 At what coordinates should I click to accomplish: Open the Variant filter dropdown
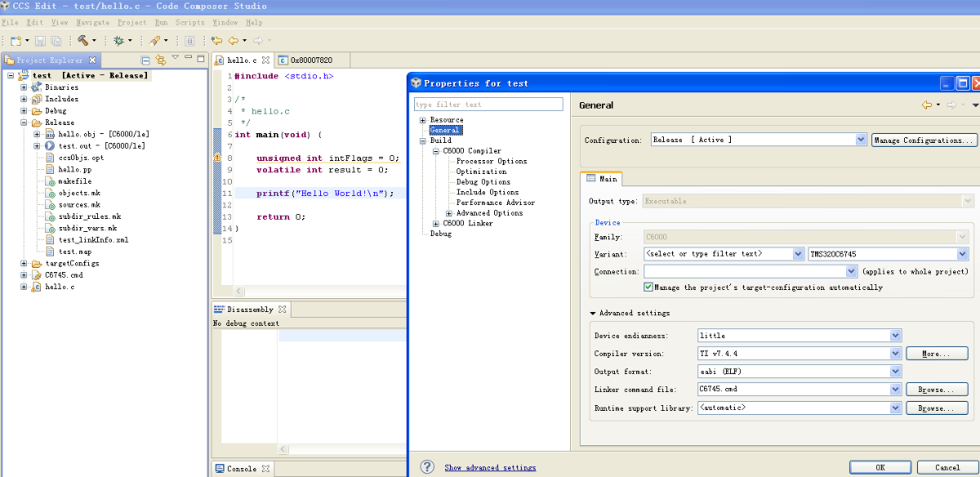798,254
